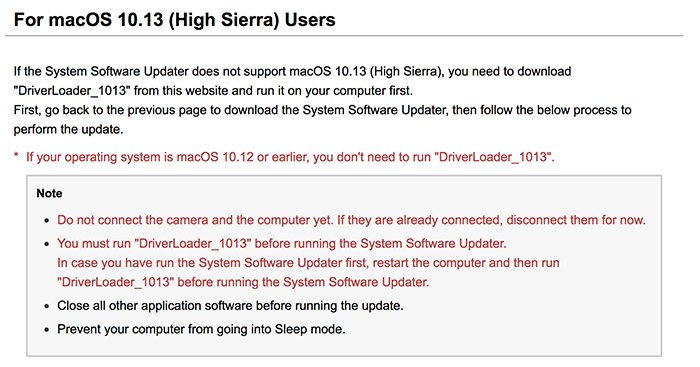
Task: Click "DriverLoader_1013" in the intro paragraph
Action: point(70,91)
